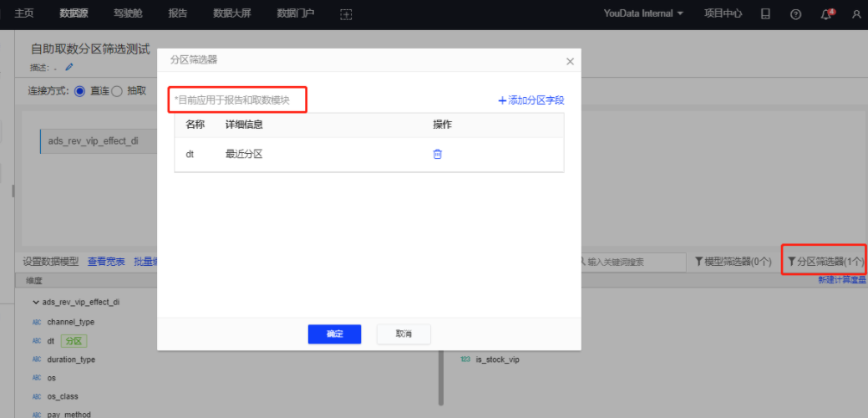Screen dimensions: 868x418
Task: Click the 确定 button
Action: pos(334,334)
